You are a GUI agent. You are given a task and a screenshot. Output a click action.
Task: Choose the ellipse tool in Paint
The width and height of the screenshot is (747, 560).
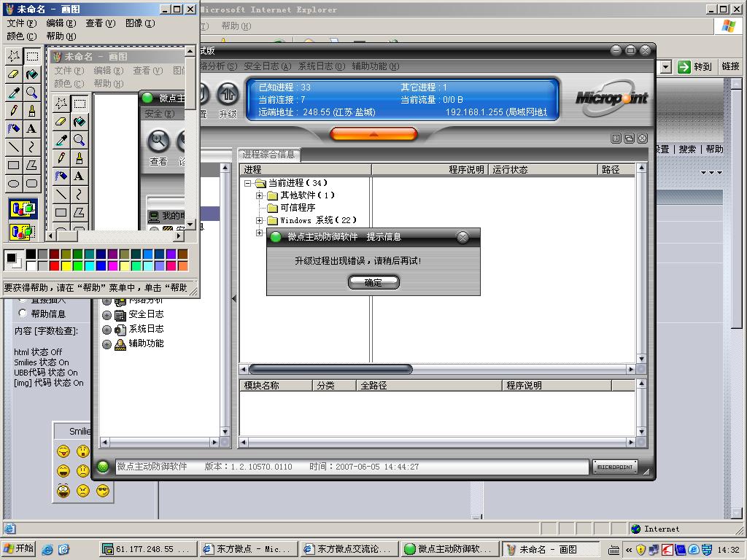[14, 183]
